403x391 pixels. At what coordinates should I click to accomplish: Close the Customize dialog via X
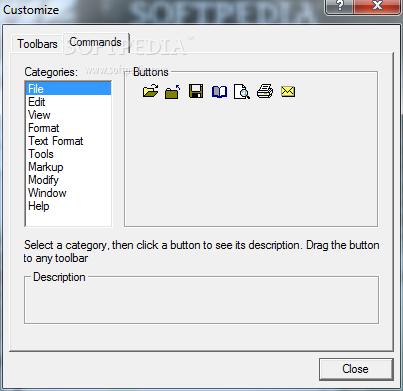[377, 6]
